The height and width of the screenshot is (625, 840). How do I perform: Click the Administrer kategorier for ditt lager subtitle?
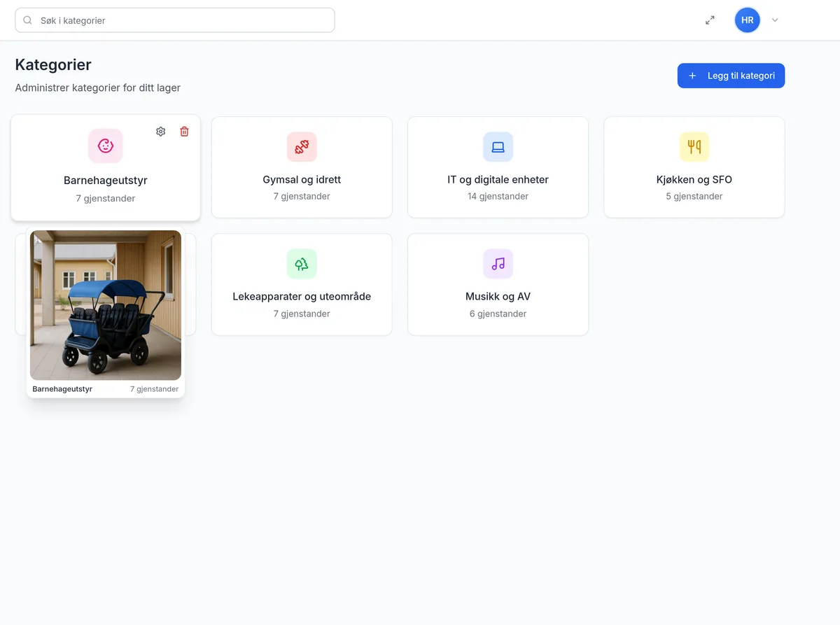(x=98, y=88)
